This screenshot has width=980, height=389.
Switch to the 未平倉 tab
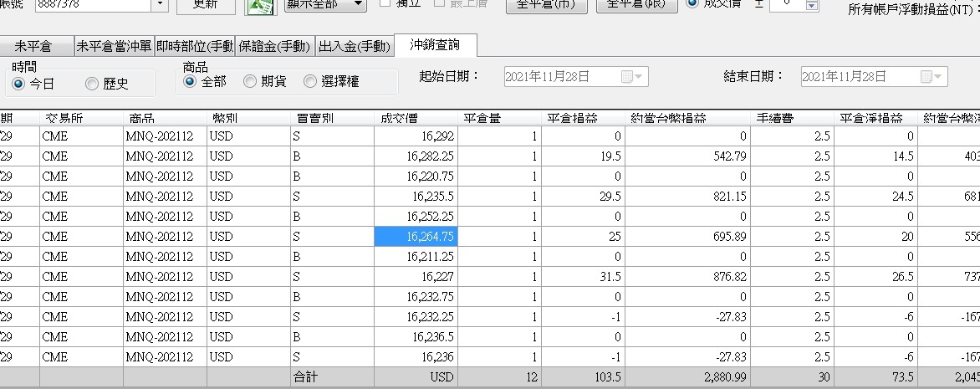pos(33,46)
